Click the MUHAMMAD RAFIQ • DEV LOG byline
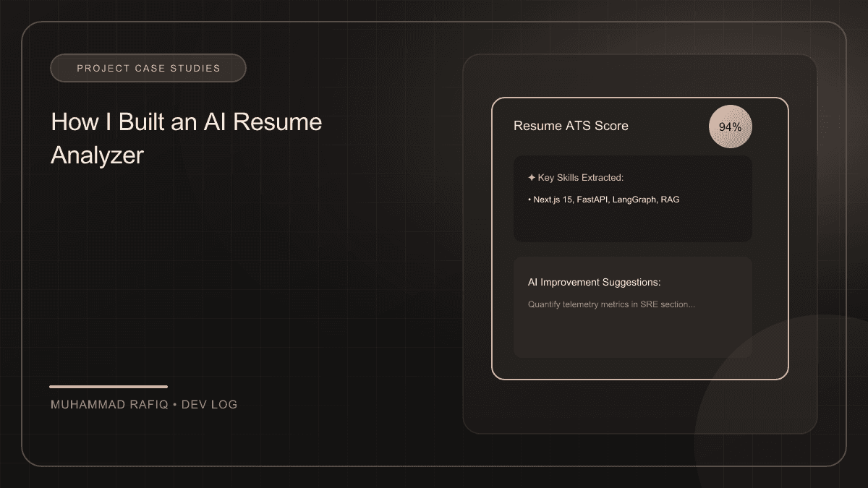868x488 pixels. pos(144,405)
